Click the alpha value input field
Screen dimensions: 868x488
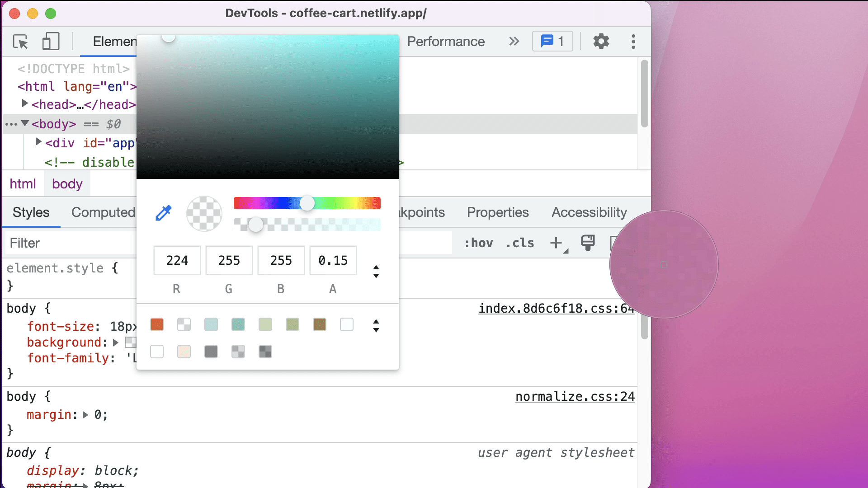click(x=333, y=260)
